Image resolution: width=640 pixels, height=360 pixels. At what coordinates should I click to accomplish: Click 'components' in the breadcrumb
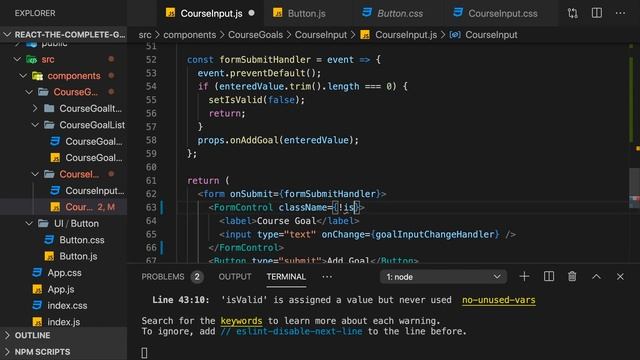click(x=189, y=35)
